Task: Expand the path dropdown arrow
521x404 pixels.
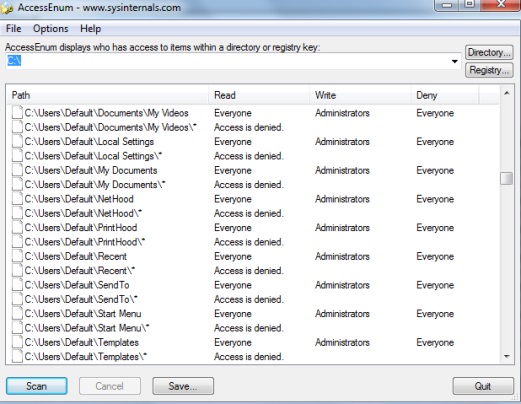Action: pos(454,61)
